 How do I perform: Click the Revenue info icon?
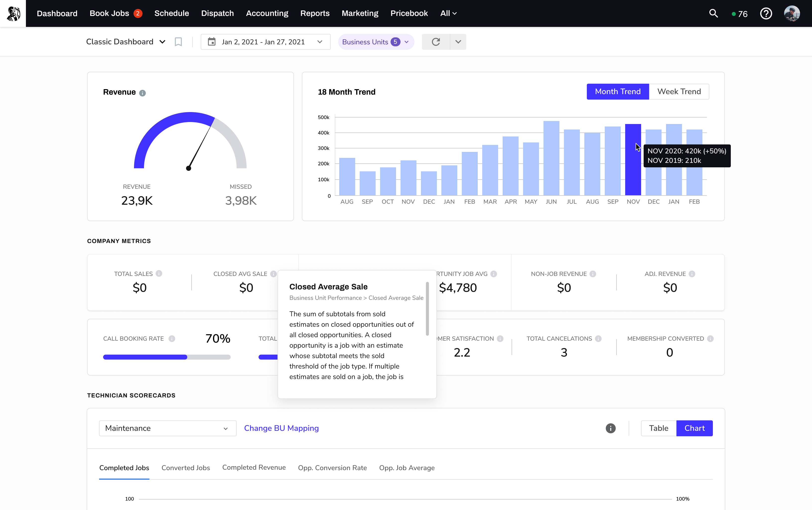142,93
